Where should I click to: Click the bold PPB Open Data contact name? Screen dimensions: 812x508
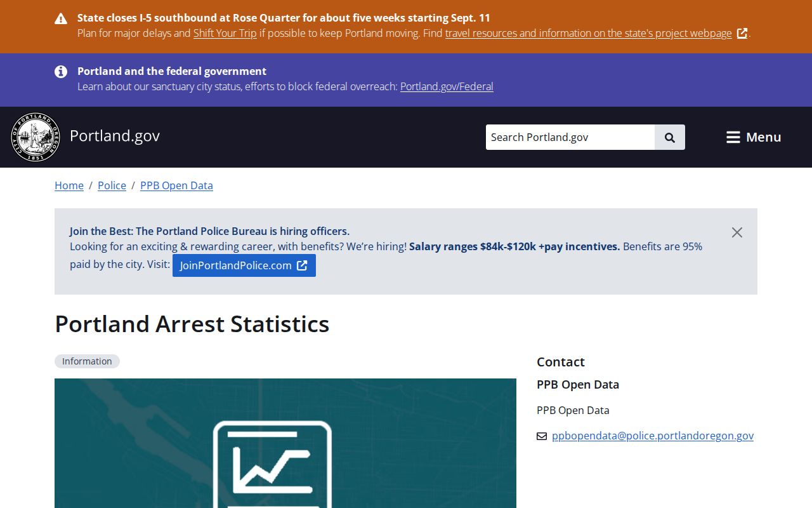point(578,385)
